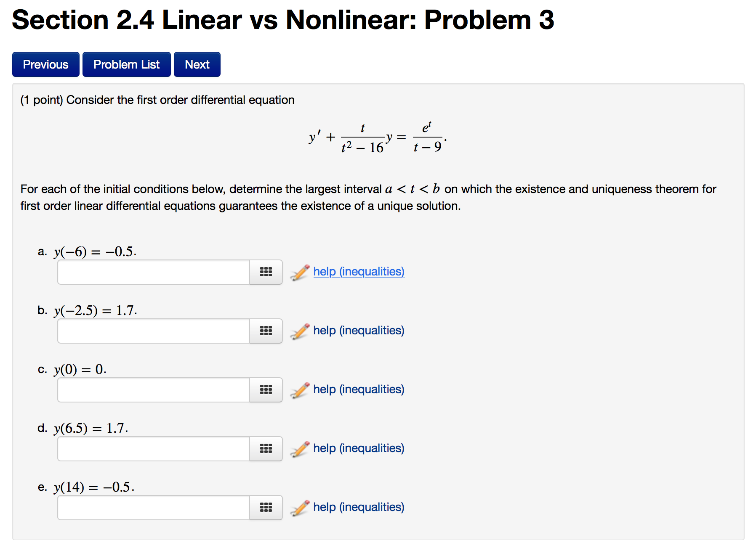Focus the answer field for y(6.5) = 1.7
Image resolution: width=756 pixels, height=540 pixels.
point(154,449)
